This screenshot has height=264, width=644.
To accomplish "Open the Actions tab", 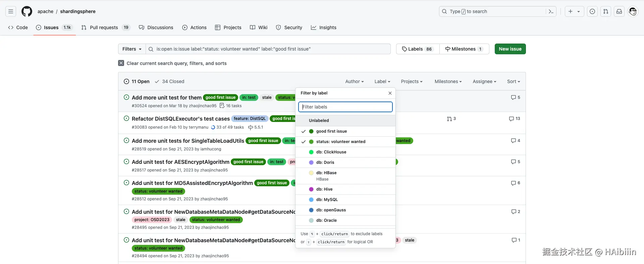I will 194,27.
